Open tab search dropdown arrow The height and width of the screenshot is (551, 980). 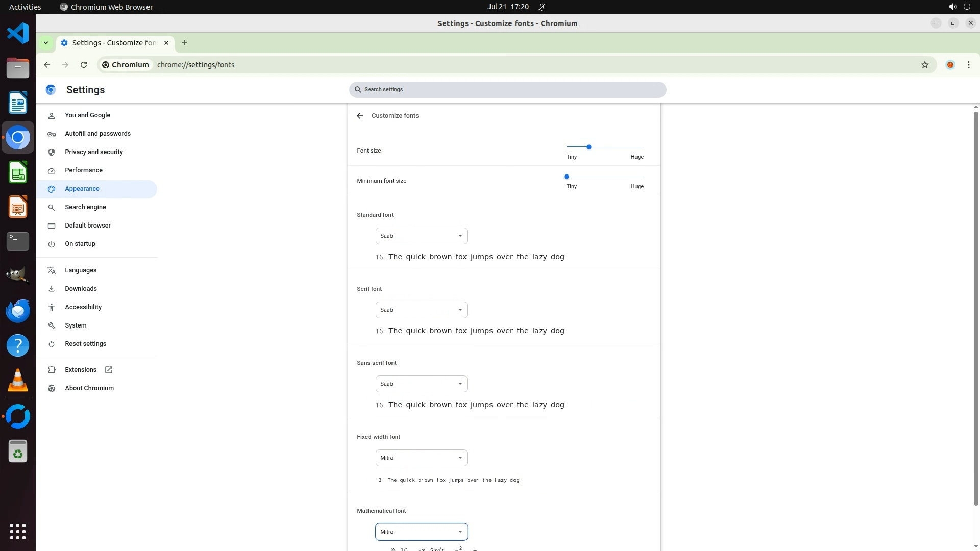tap(46, 43)
